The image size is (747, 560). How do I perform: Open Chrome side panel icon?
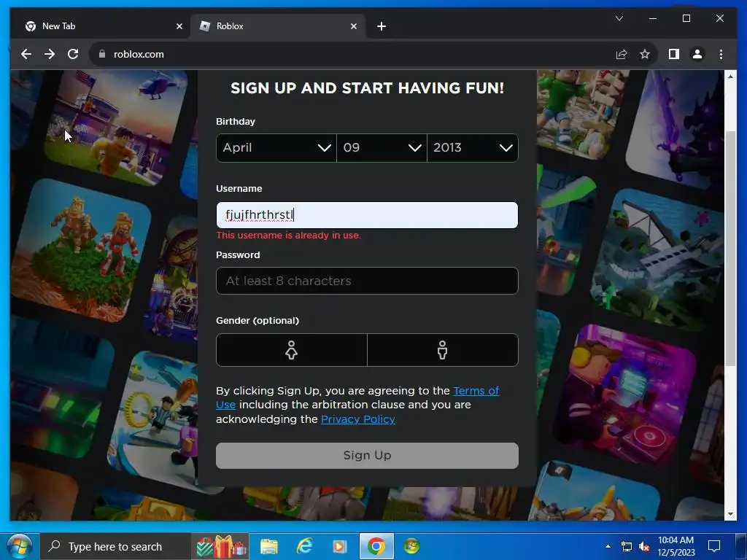pyautogui.click(x=673, y=54)
